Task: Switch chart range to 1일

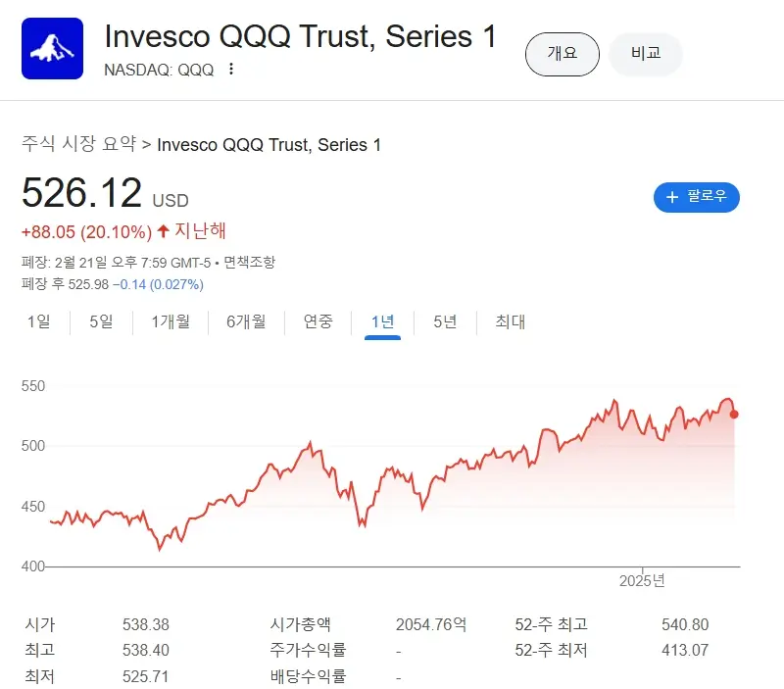Action: [x=39, y=321]
